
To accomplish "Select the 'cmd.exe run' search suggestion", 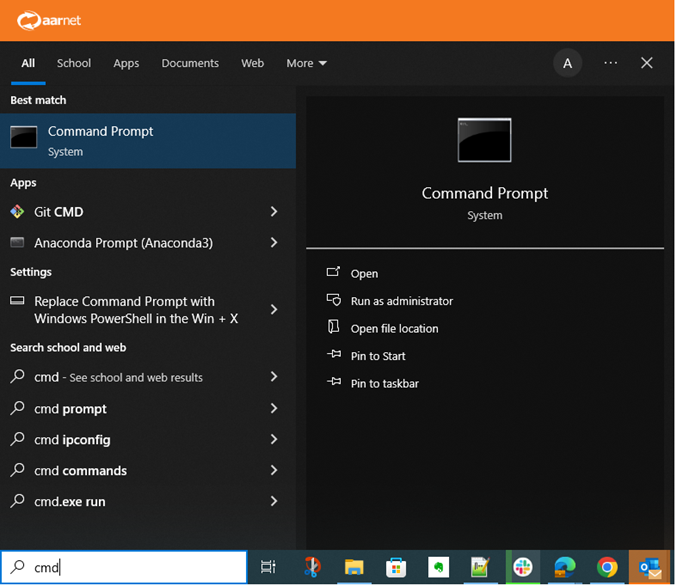I will click(x=148, y=501).
